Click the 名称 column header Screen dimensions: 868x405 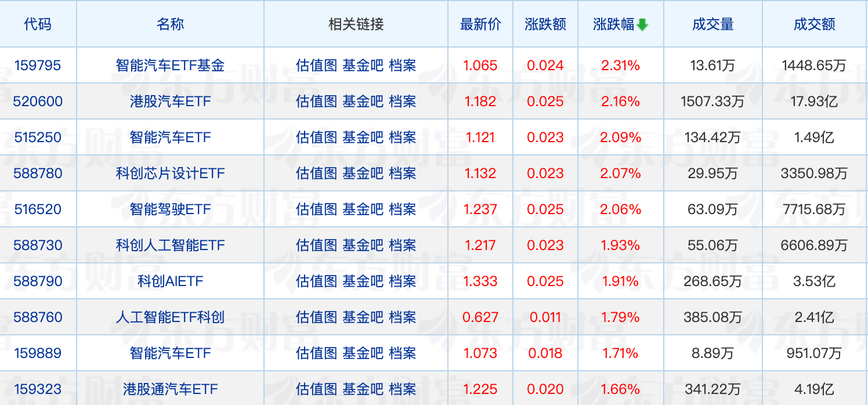pyautogui.click(x=170, y=24)
